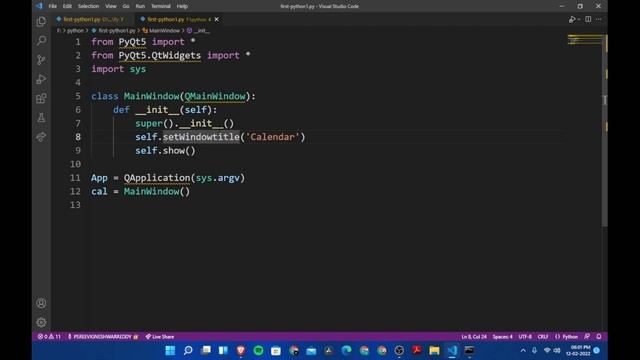Open the Testing flask view
This screenshot has height=360, width=640.
[x=41, y=118]
